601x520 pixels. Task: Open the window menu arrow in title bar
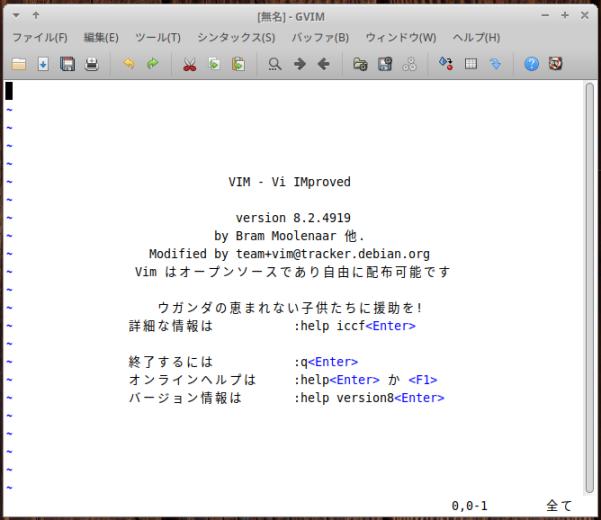pos(16,15)
